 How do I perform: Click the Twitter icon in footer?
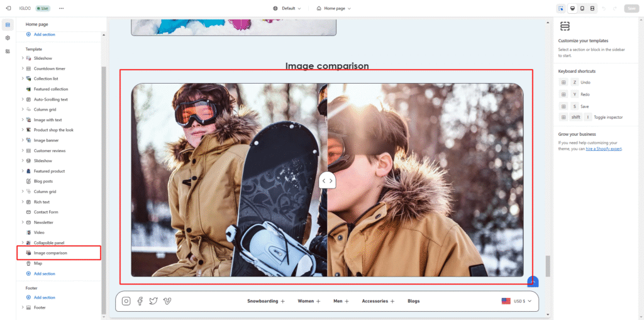click(x=153, y=301)
